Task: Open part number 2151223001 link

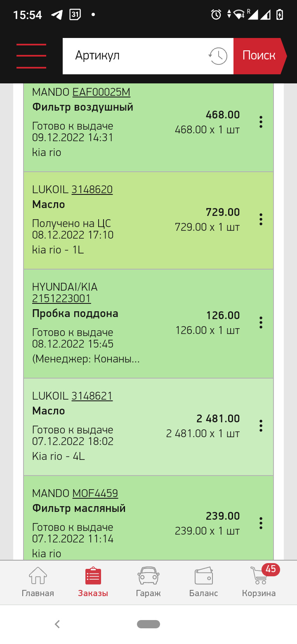Action: coord(61,298)
